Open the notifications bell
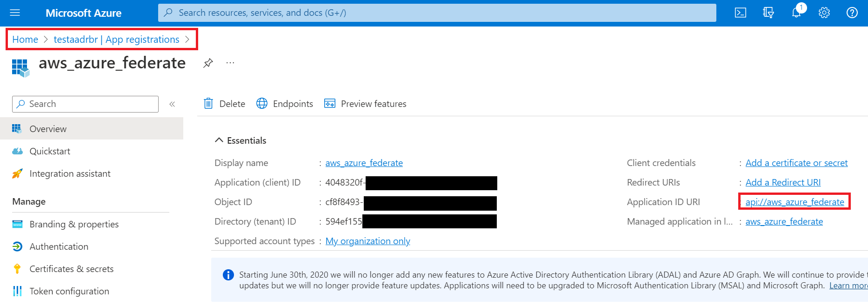 797,12
